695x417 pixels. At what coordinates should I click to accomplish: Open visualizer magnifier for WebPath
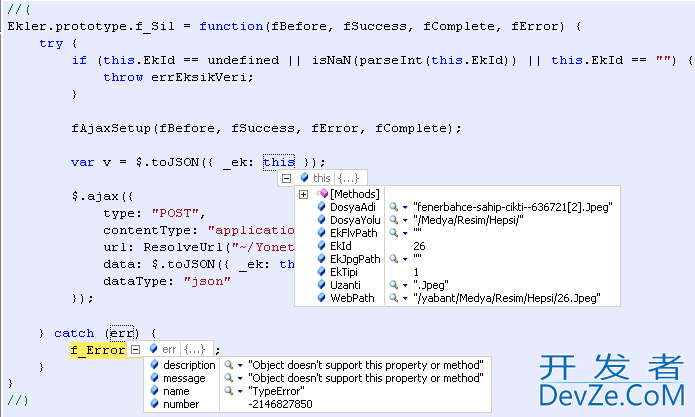(393, 298)
